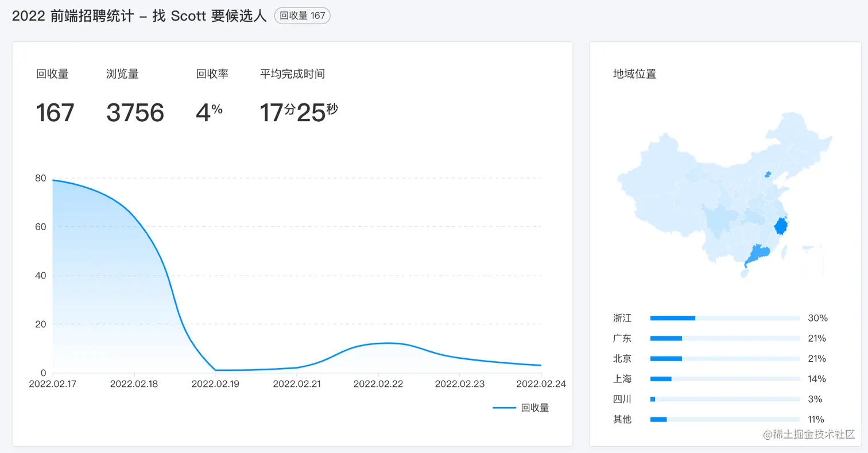Click the 广东 region label
Image resolution: width=868 pixels, height=453 pixels.
(622, 338)
